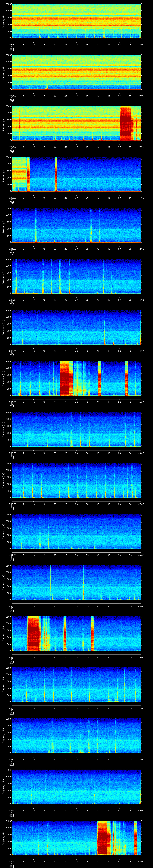Click the '42:00' end time label
Viewport: 153px width, 868px height.
[x=141, y=249]
